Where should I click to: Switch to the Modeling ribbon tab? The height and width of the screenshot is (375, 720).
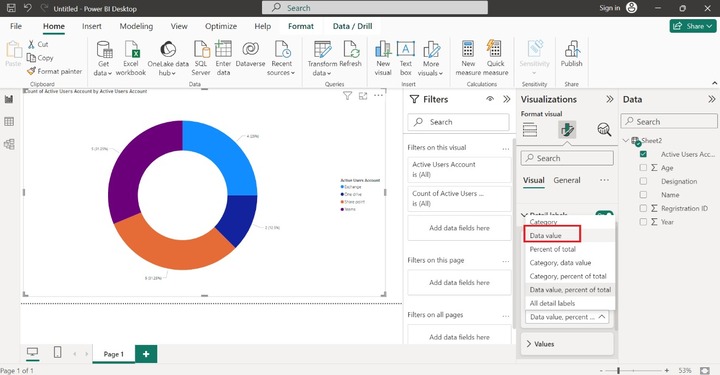(x=136, y=26)
